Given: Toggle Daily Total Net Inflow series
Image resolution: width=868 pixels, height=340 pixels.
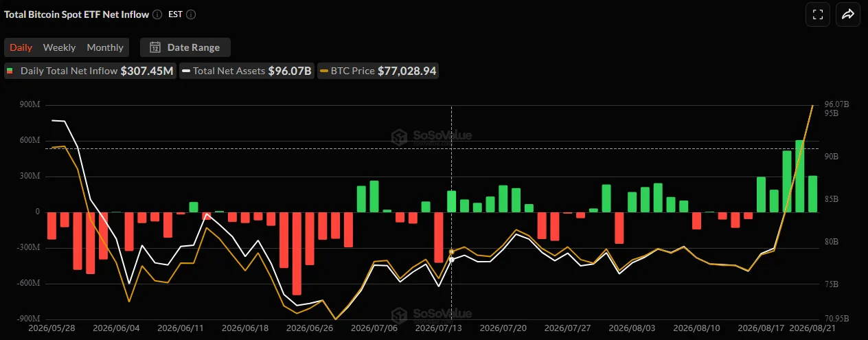Looking at the screenshot, I should pos(91,71).
